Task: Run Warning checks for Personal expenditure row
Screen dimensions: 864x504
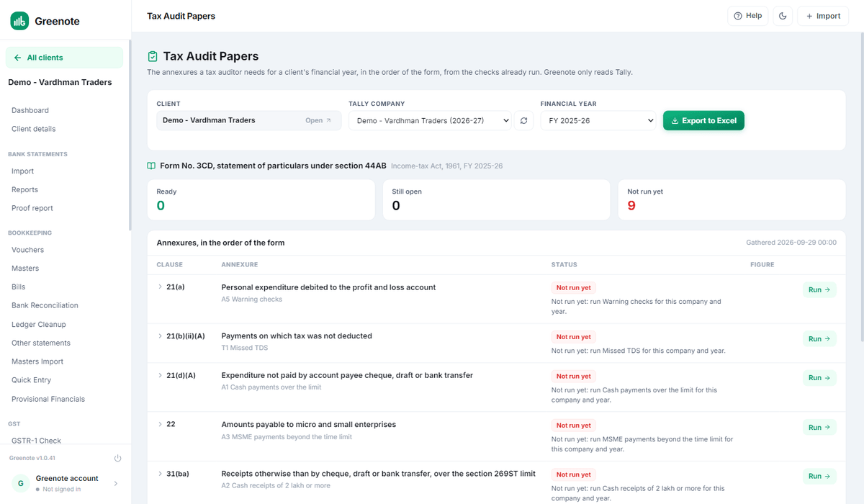Action: point(819,289)
